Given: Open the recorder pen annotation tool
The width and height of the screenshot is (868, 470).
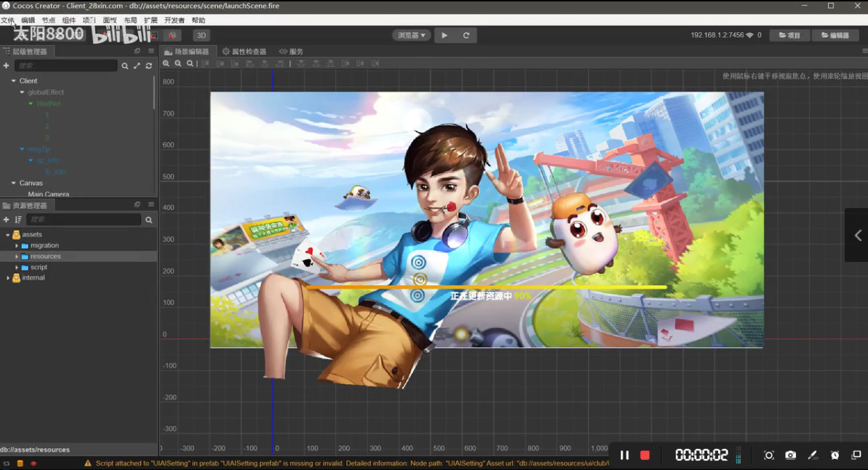Looking at the screenshot, I should click(813, 455).
